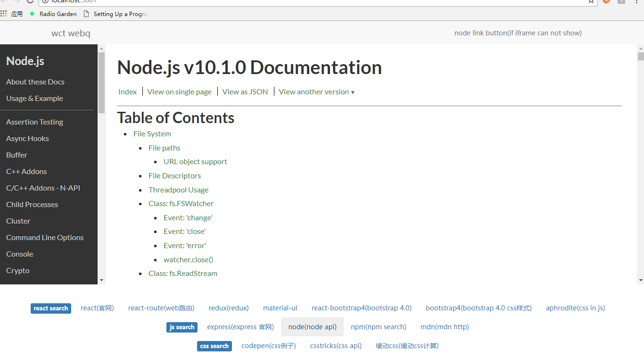The width and height of the screenshot is (644, 358).
Task: Click the bookmark star icon in address bar
Action: pyautogui.click(x=591, y=1)
